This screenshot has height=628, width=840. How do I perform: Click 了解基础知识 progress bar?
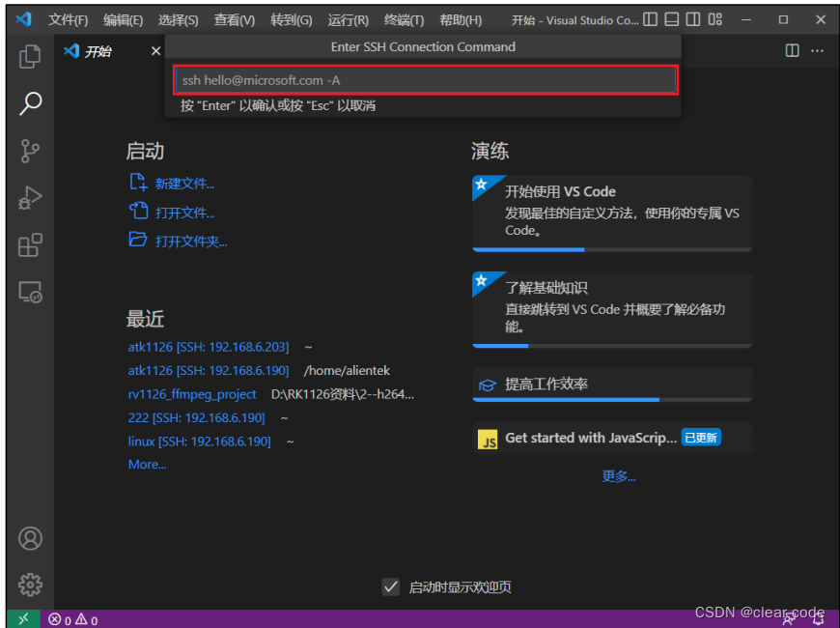(612, 346)
